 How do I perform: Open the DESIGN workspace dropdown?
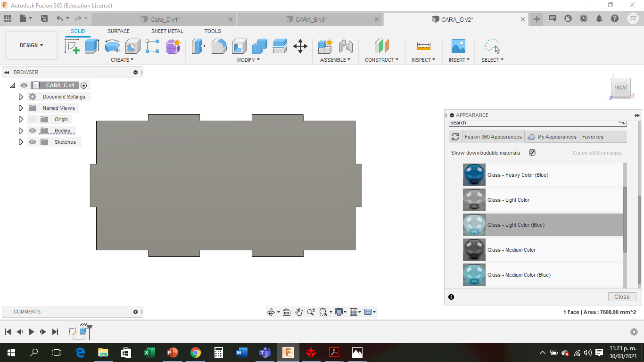click(31, 45)
